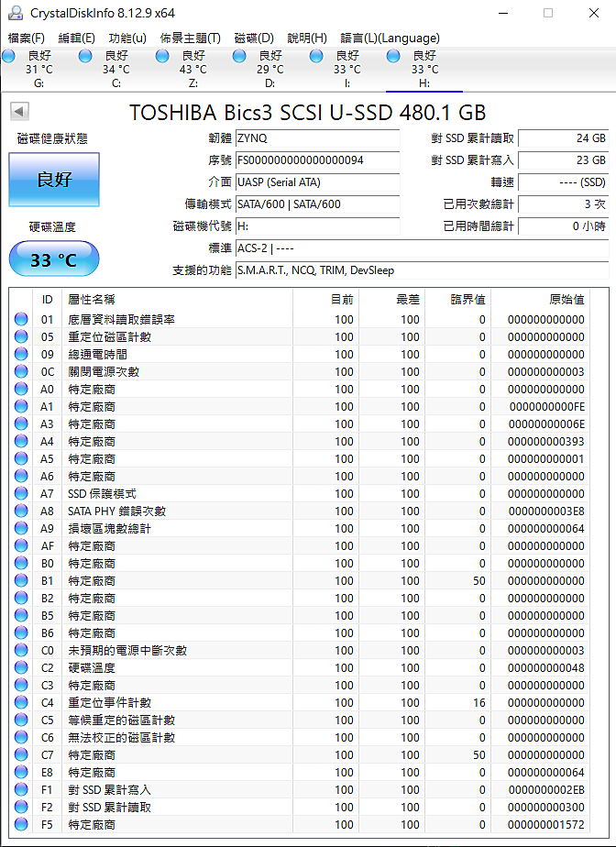This screenshot has width=616, height=847.
Task: Click the status orb of attribute B1
Action: [21, 580]
